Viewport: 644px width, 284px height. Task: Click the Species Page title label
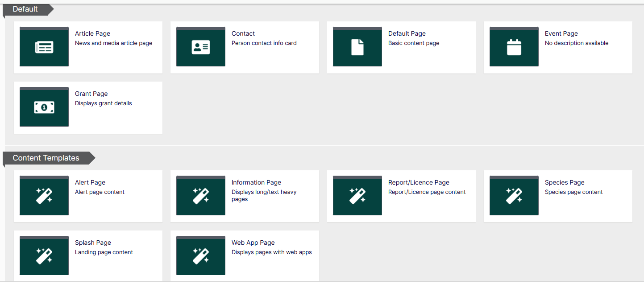coord(565,182)
